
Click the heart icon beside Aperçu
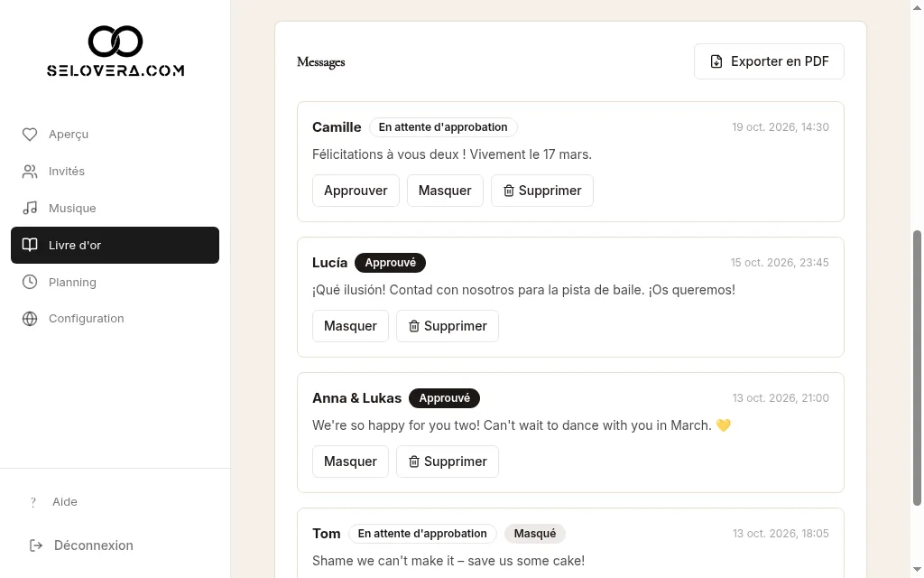tap(30, 135)
